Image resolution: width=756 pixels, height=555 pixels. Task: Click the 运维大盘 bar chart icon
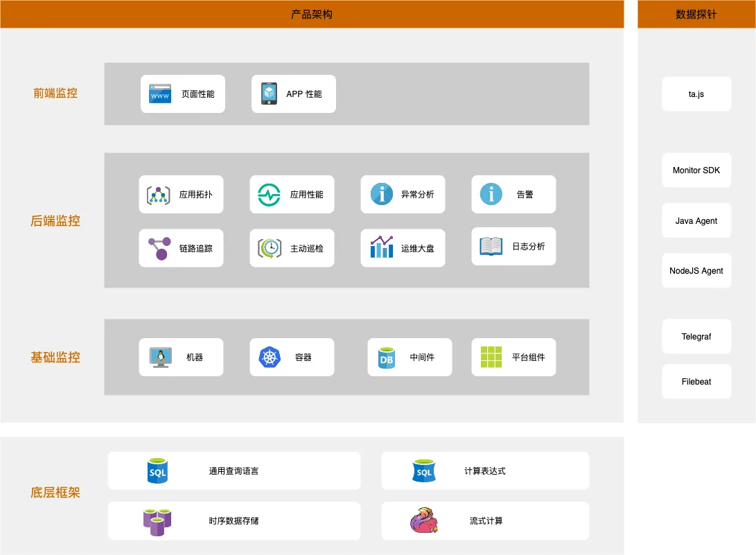click(381, 247)
